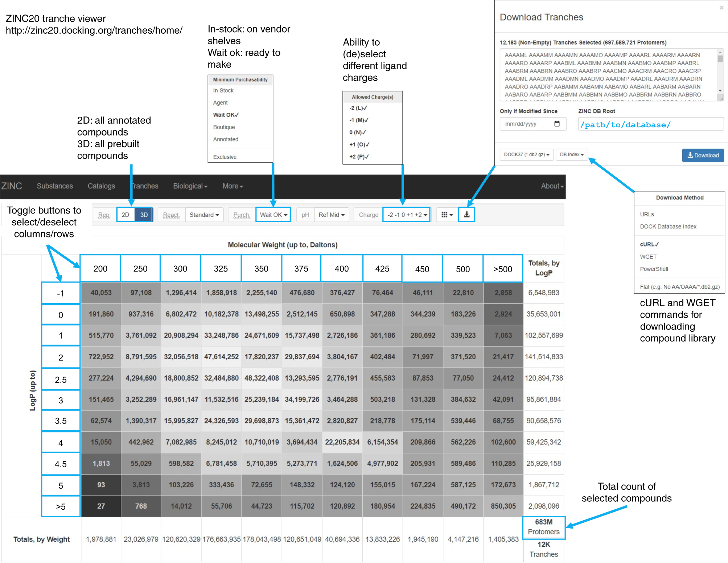Select Annotated purchasability option
Viewport: 728px width, 563px height.
(x=226, y=140)
